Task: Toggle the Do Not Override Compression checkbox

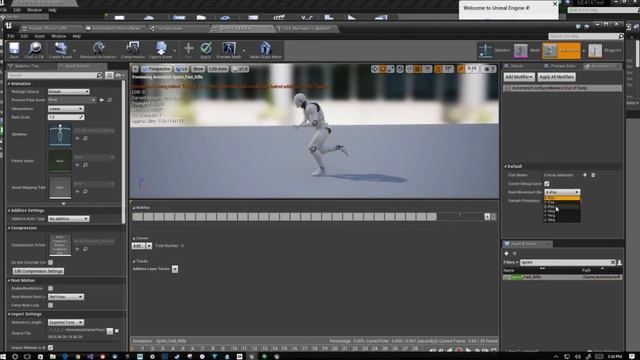Action: coord(50,262)
